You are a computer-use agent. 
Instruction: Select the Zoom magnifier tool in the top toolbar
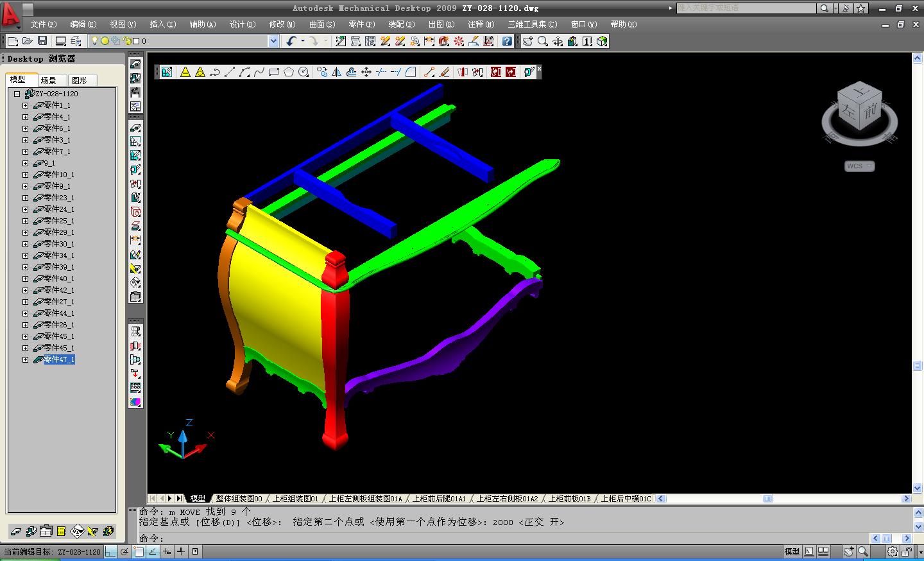point(543,41)
